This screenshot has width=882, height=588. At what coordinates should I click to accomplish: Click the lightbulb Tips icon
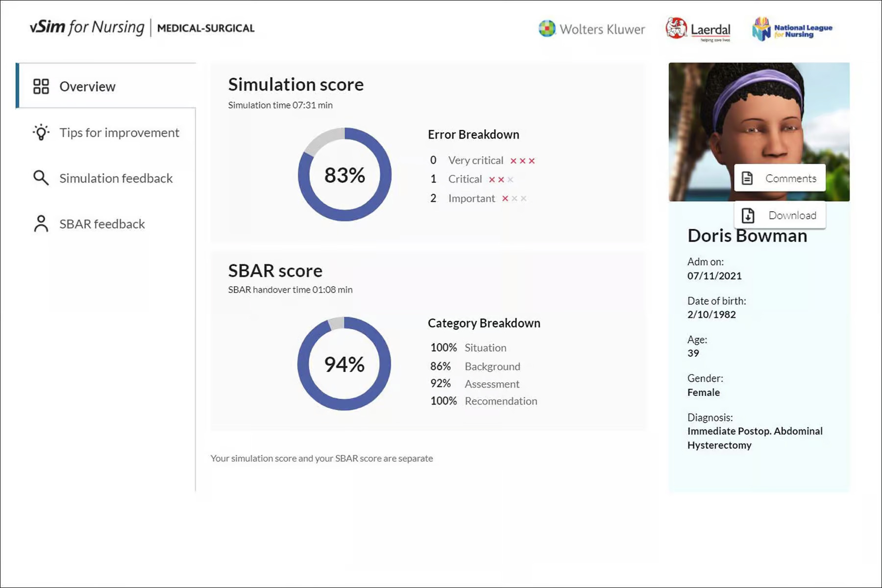(41, 132)
